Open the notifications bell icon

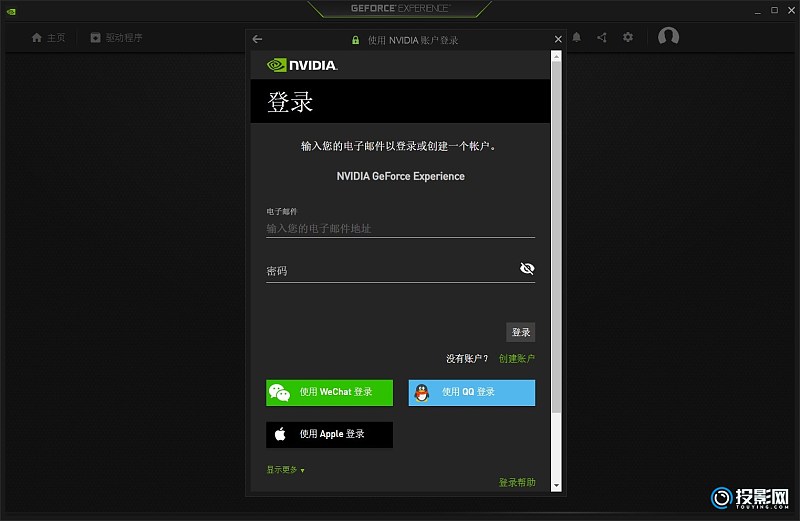(x=576, y=37)
